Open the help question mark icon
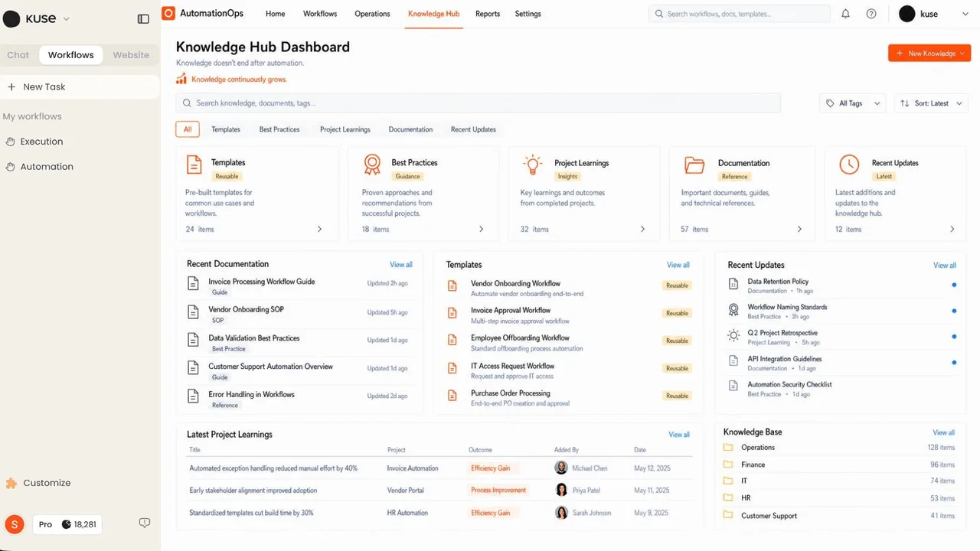 pyautogui.click(x=871, y=14)
